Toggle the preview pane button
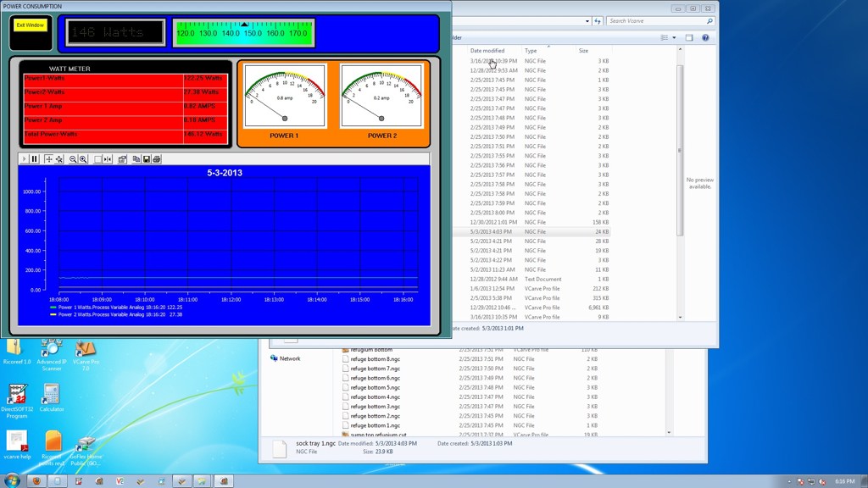This screenshot has width=868, height=488. pyautogui.click(x=689, y=38)
